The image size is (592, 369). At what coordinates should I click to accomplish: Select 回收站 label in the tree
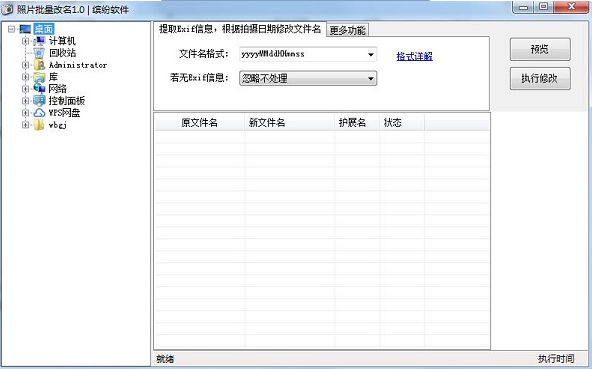tap(62, 53)
